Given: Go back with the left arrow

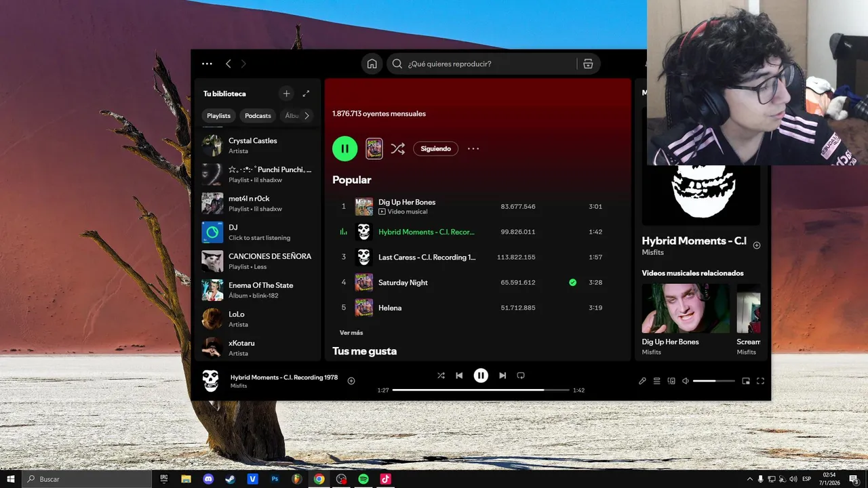Looking at the screenshot, I should tap(228, 64).
